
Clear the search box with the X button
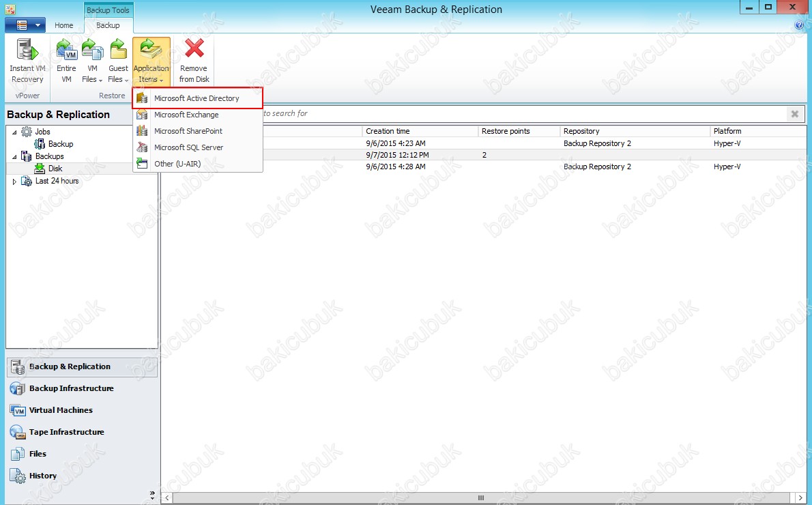tap(794, 114)
